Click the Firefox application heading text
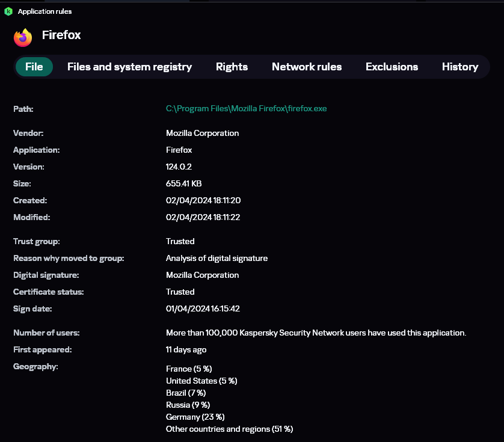The image size is (504, 442). (x=61, y=35)
